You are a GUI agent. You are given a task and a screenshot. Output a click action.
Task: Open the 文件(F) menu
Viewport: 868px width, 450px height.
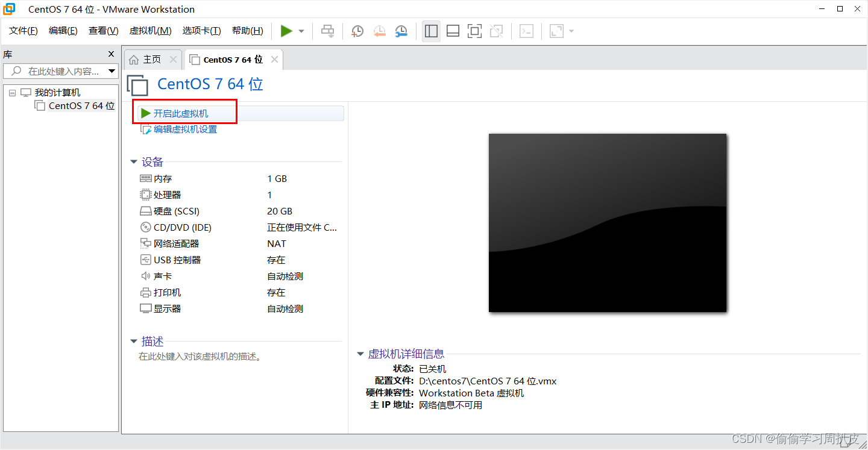[x=24, y=31]
